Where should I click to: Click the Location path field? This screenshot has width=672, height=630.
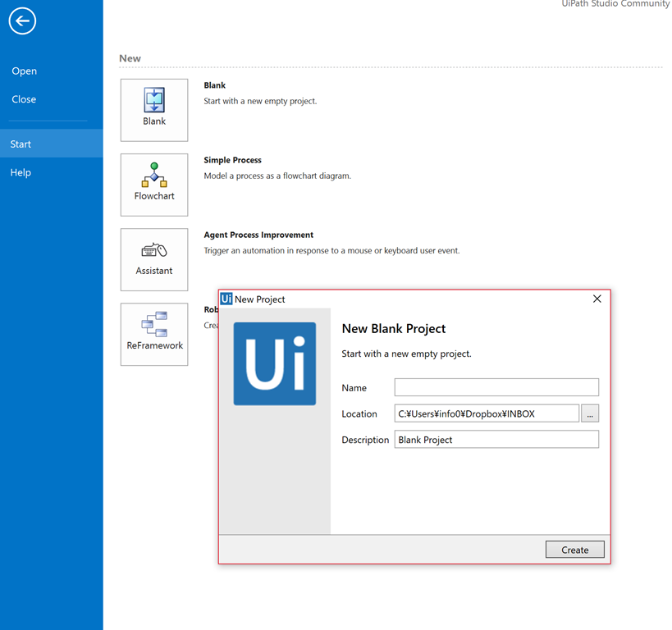click(487, 413)
